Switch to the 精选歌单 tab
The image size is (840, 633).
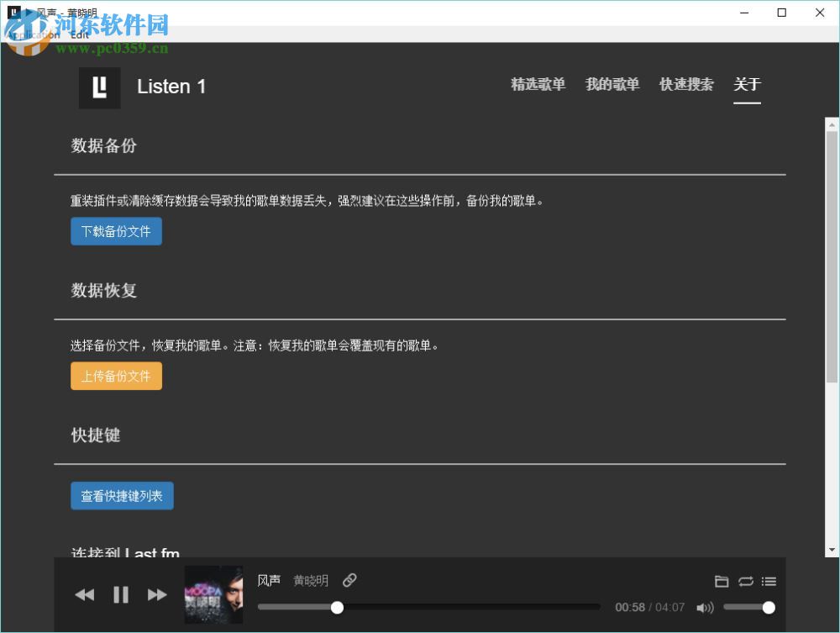(538, 85)
